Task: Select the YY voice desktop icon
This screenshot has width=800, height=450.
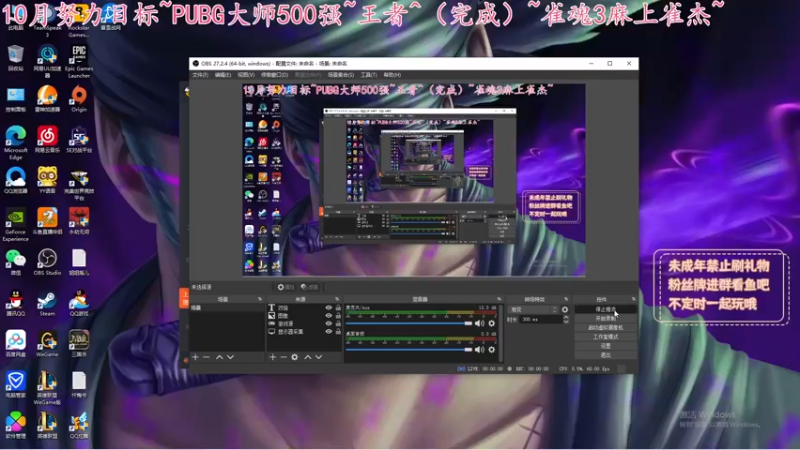Action: 47,181
